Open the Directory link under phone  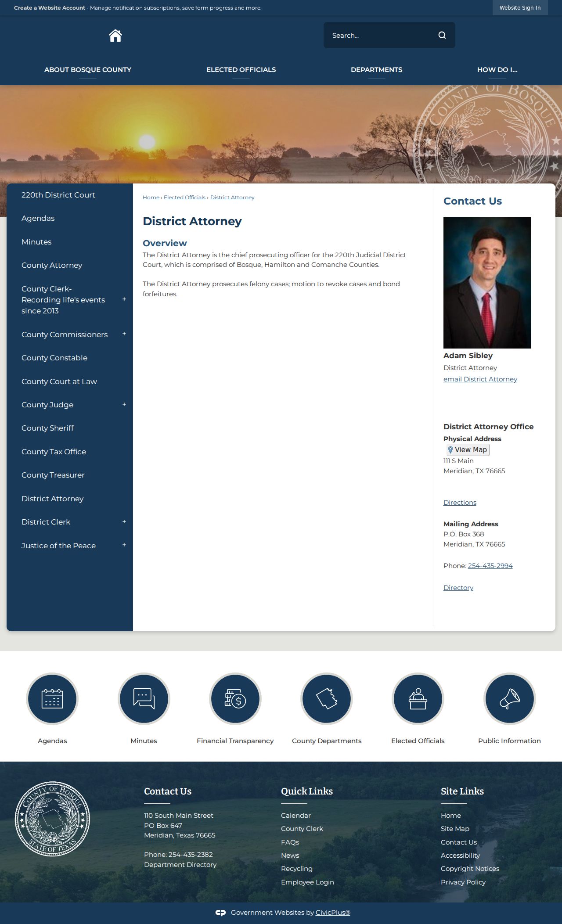pyautogui.click(x=458, y=588)
